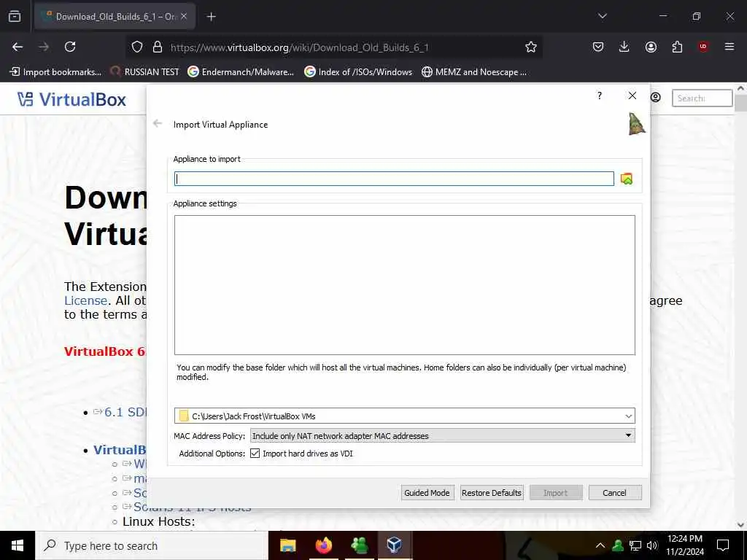This screenshot has width=747, height=560.
Task: Open Firefox account icon
Action: point(651,47)
